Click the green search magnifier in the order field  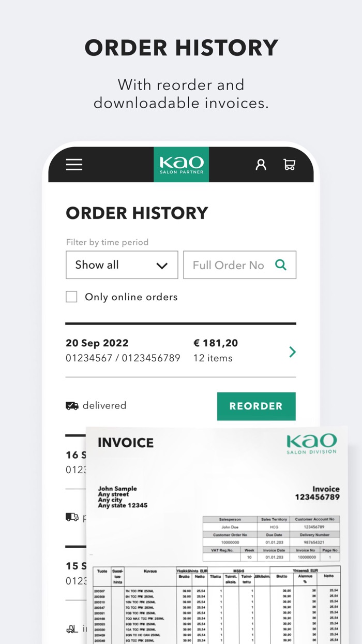pos(281,265)
